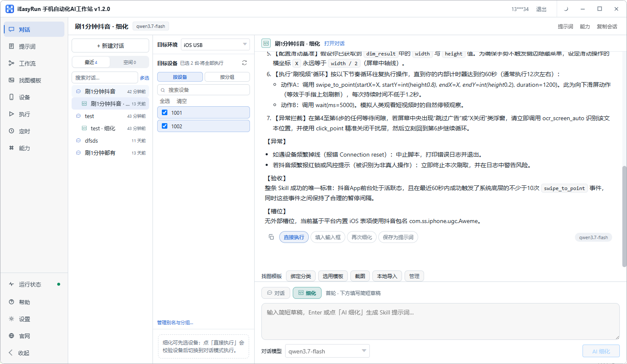This screenshot has height=364, width=627.
Task: Click the 保存为提示词 button
Action: point(398,237)
